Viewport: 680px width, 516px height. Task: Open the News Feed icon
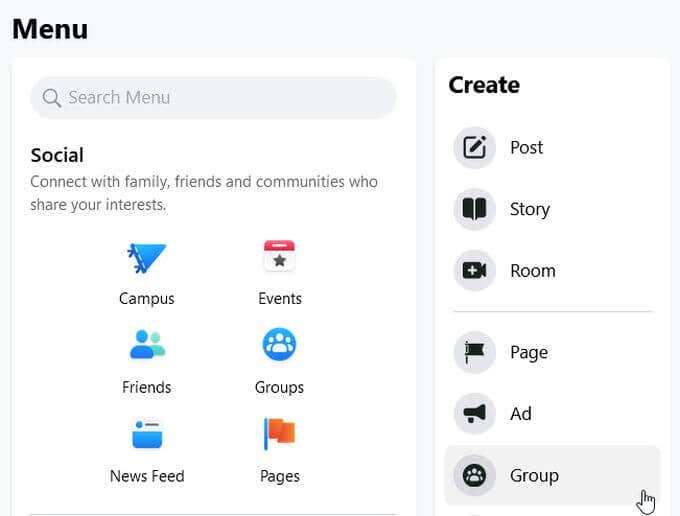[147, 434]
